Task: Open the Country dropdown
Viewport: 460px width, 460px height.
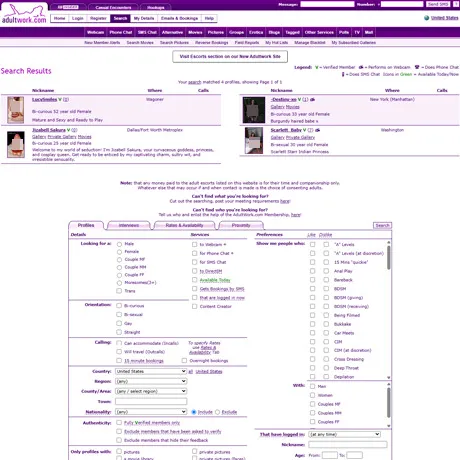Action: pyautogui.click(x=151, y=371)
